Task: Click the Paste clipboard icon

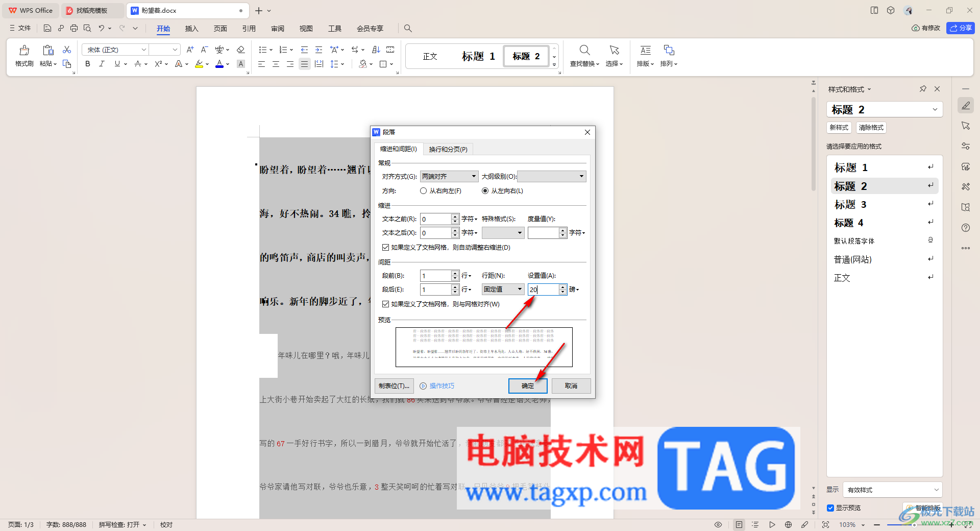Action: [48, 50]
